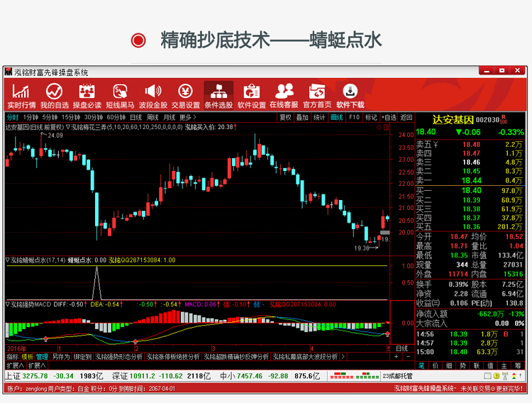Open the 短线黑马 short-term picks icon
Screen dimensions: 532x403
click(x=120, y=96)
